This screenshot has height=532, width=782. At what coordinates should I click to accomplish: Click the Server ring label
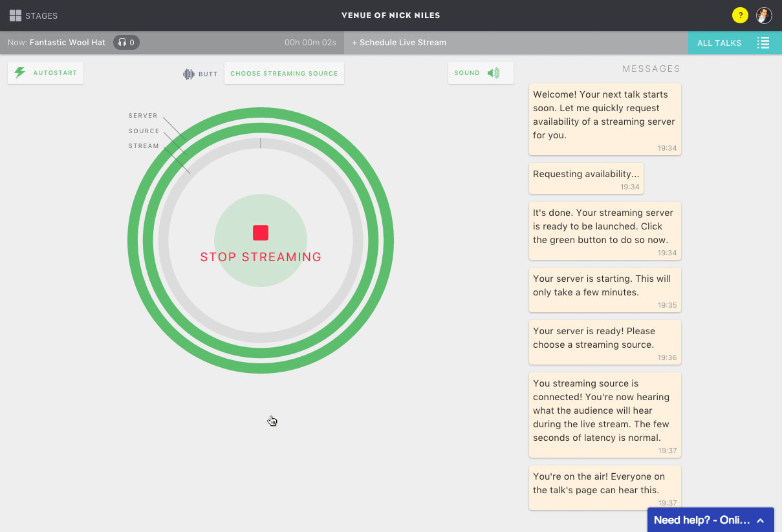[143, 116]
